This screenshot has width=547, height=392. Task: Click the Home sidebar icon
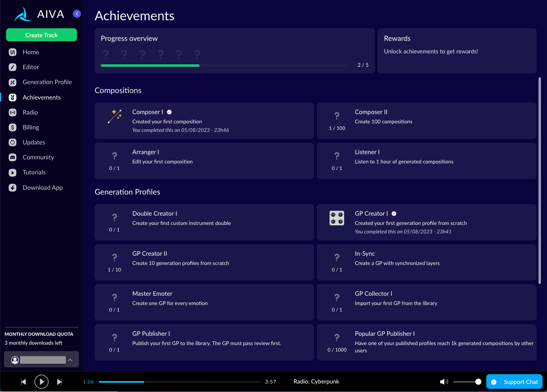13,52
